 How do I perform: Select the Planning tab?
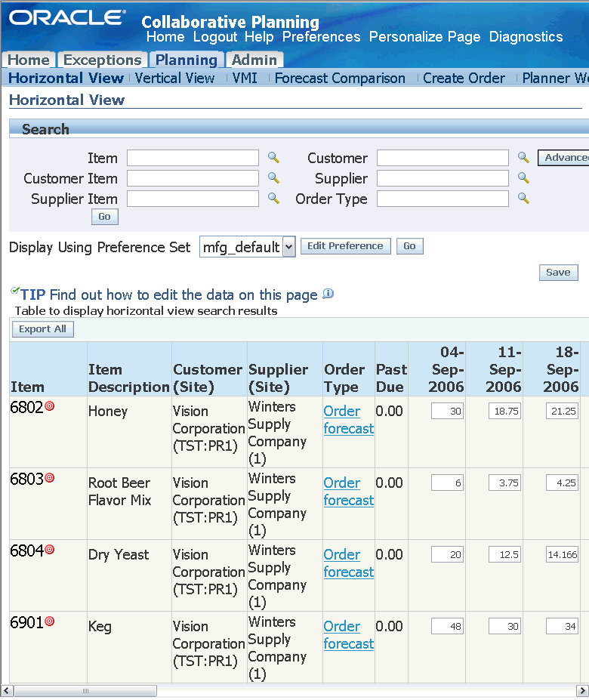tap(187, 60)
